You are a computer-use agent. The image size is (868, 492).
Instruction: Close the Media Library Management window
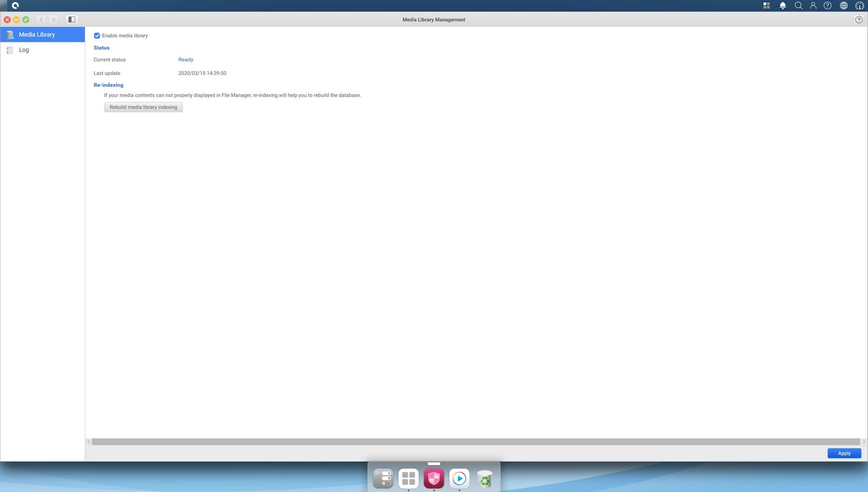7,20
